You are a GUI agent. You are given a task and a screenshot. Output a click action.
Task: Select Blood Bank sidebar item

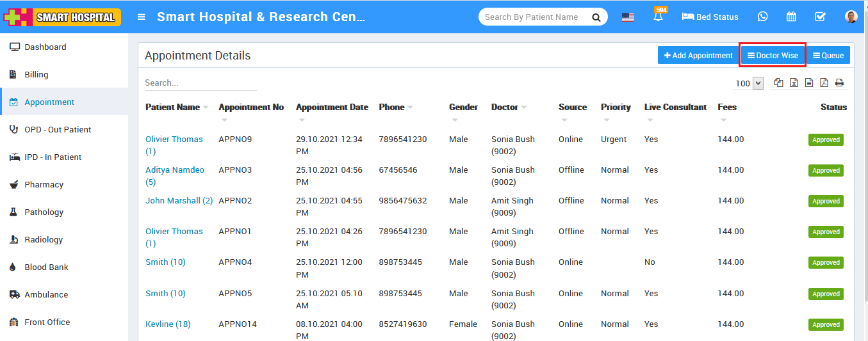pyautogui.click(x=46, y=267)
